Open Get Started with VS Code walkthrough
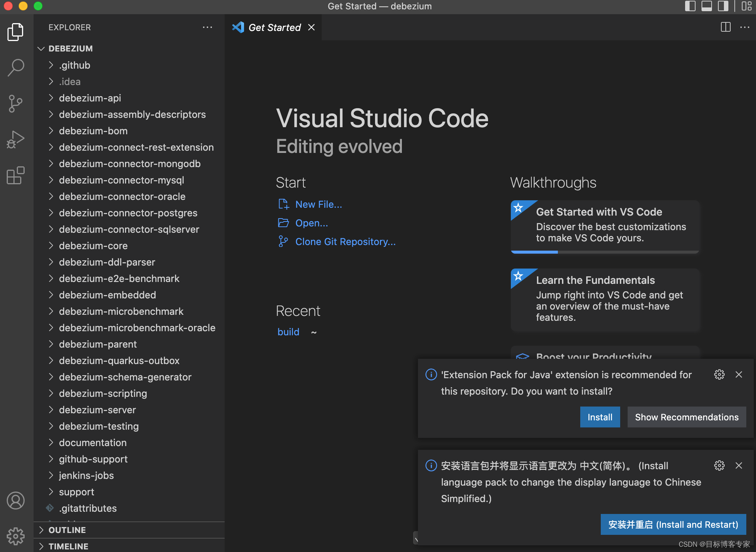Image resolution: width=756 pixels, height=552 pixels. pyautogui.click(x=605, y=227)
